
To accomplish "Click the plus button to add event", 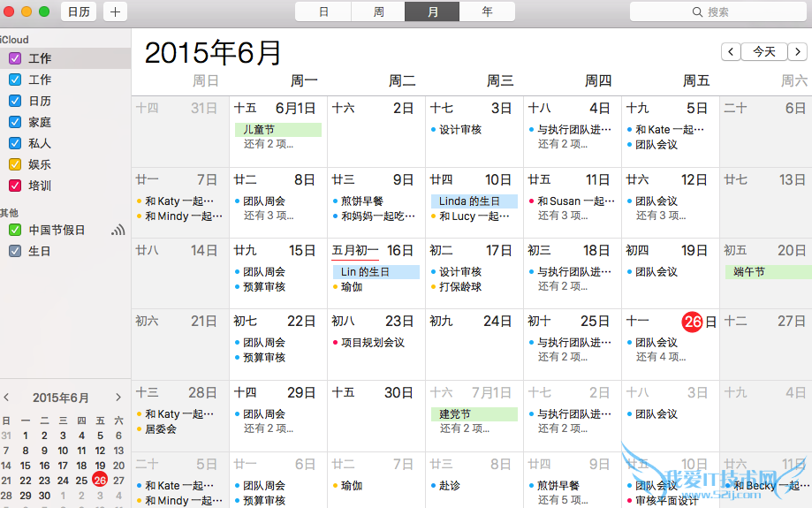I will point(115,11).
